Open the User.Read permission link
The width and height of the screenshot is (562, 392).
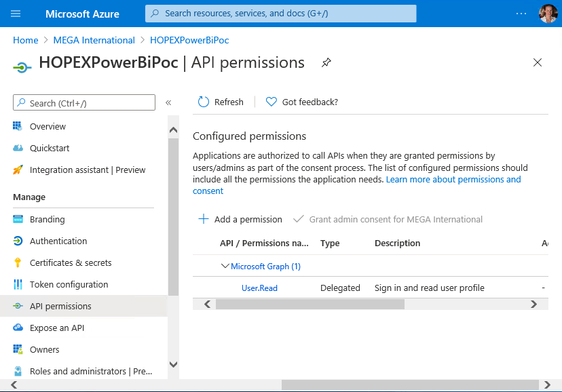click(x=259, y=288)
